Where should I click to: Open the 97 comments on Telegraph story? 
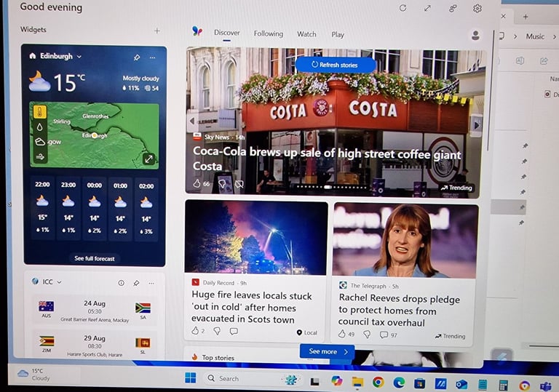[x=388, y=335]
